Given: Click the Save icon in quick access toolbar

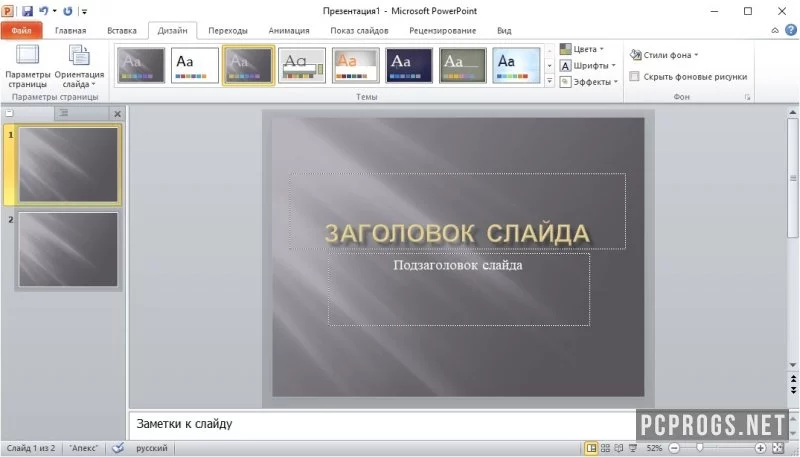Looking at the screenshot, I should [x=27, y=11].
